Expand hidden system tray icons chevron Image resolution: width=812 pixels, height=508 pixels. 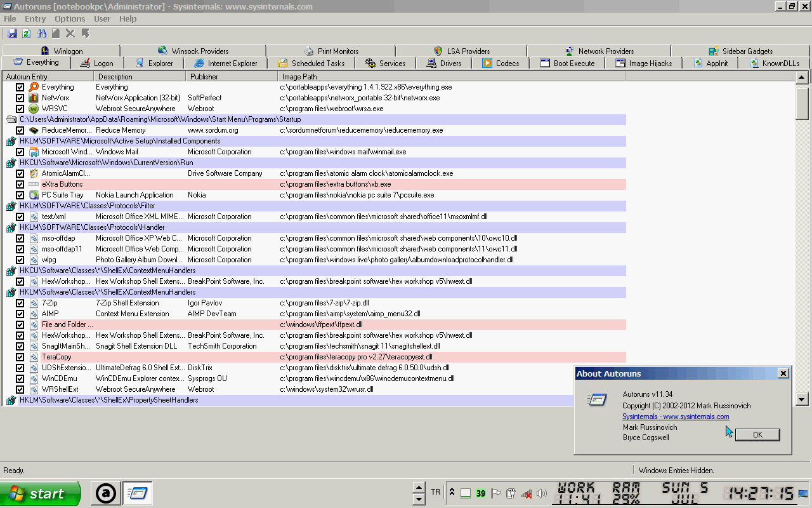coord(452,492)
